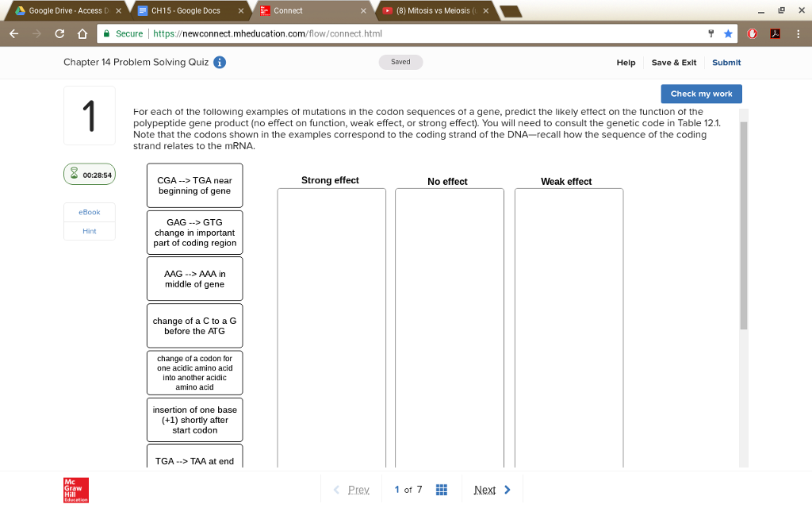Image resolution: width=812 pixels, height=508 pixels.
Task: Click the forward arrow in browser toolbar
Action: (x=36, y=33)
